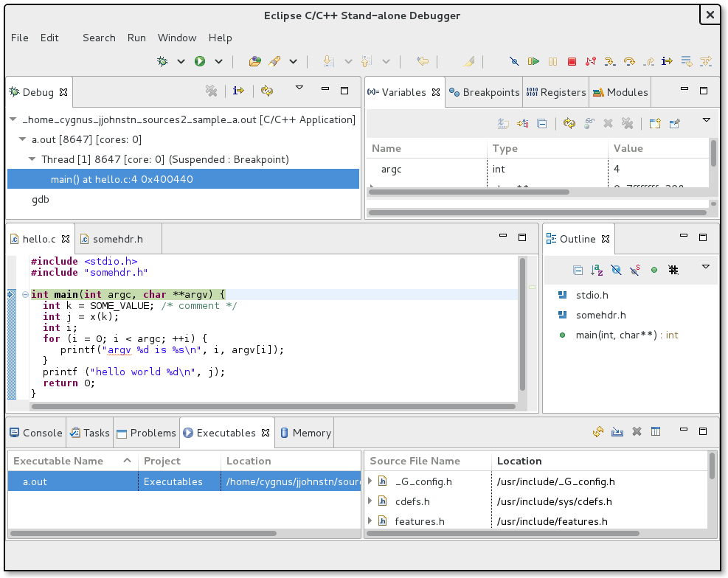Switch to the Breakpoints tab

pos(484,92)
